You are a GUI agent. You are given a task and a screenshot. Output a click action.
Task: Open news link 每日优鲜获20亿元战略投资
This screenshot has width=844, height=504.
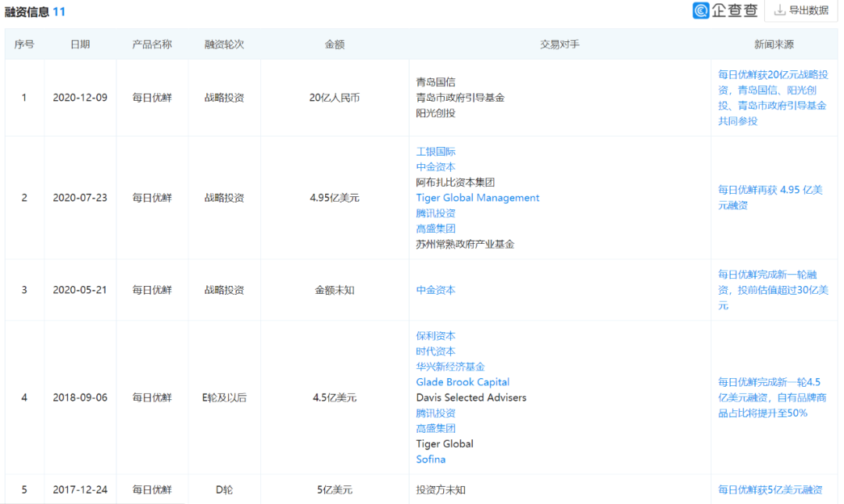[773, 98]
